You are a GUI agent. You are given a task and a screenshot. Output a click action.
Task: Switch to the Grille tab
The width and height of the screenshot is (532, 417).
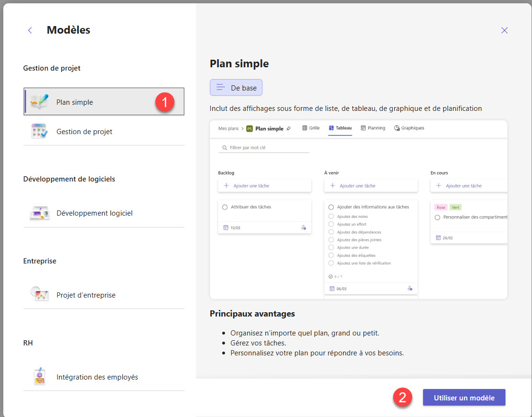pyautogui.click(x=311, y=128)
